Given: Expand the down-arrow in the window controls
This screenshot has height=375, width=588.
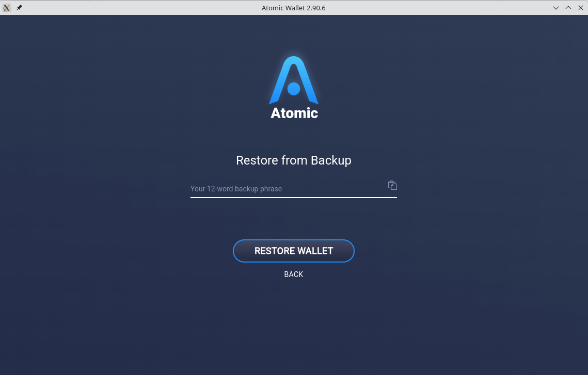Looking at the screenshot, I should pyautogui.click(x=556, y=8).
